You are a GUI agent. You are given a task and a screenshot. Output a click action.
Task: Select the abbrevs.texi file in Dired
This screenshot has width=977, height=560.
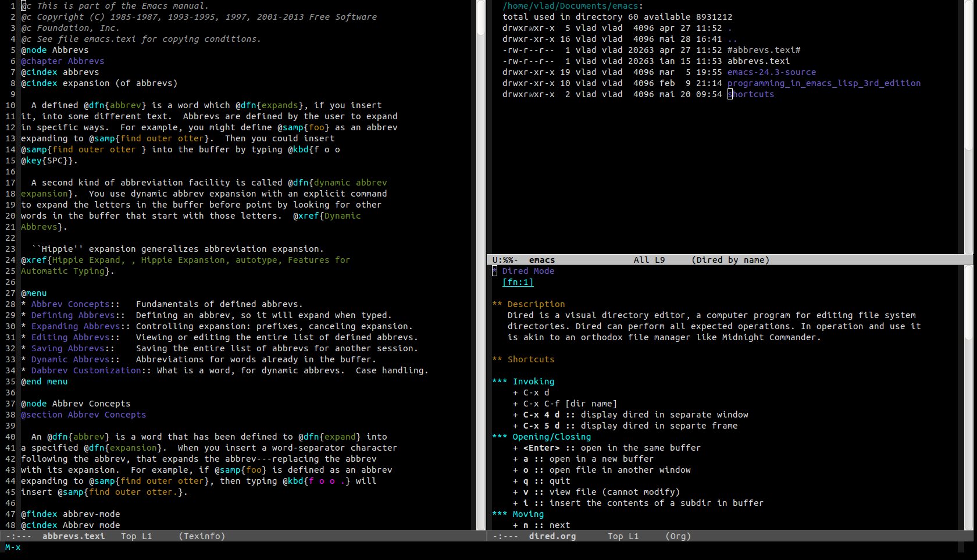pyautogui.click(x=758, y=61)
